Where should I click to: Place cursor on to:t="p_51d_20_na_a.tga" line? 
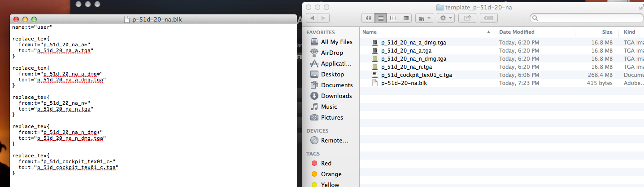click(56, 50)
